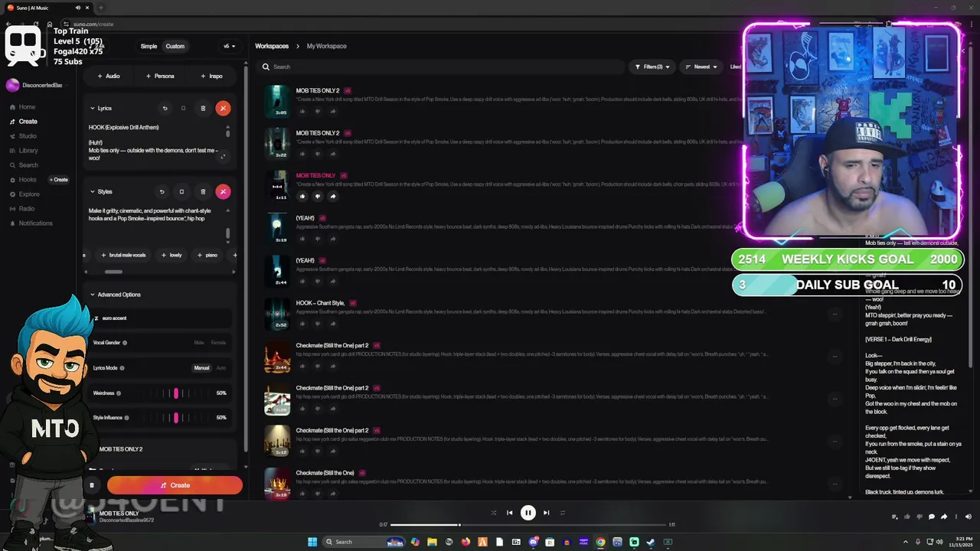Viewport: 980px width, 551px height.
Task: Add the 'lovely' style tag
Action: pyautogui.click(x=172, y=255)
